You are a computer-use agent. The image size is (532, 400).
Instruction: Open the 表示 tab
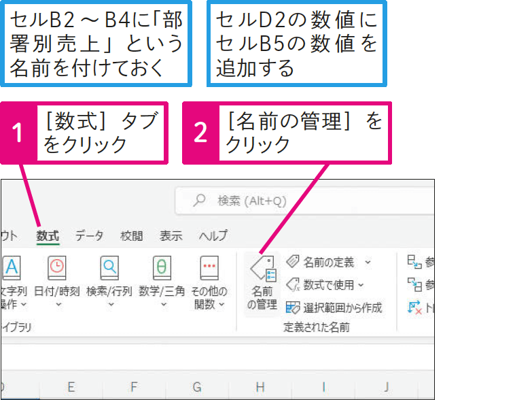(x=171, y=235)
